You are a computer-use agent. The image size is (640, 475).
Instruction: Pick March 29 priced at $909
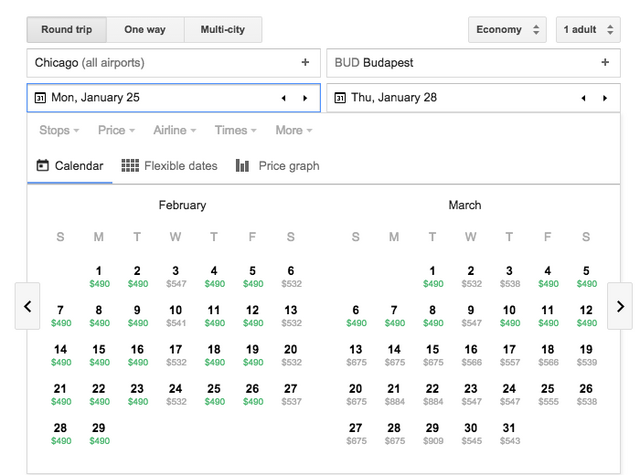(x=432, y=433)
